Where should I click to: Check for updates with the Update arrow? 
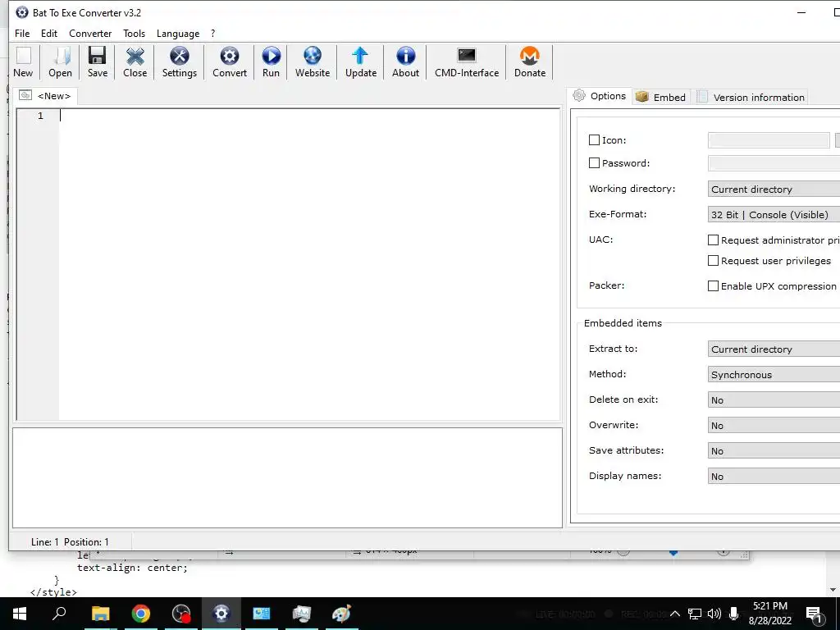[x=361, y=62]
